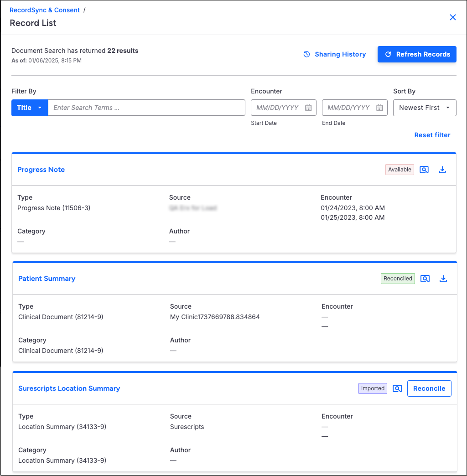Click the Reset filter link
Image resolution: width=467 pixels, height=476 pixels.
(432, 135)
